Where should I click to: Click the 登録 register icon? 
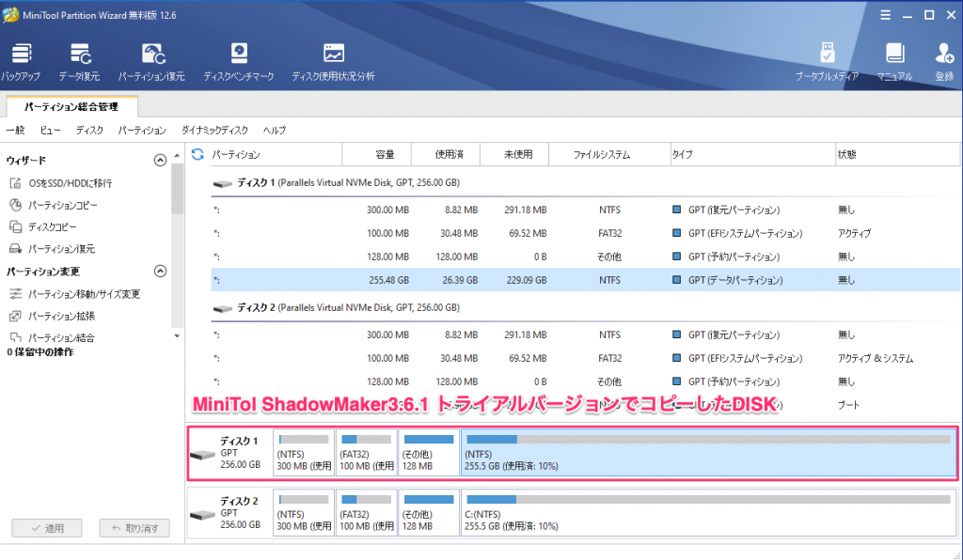point(944,62)
